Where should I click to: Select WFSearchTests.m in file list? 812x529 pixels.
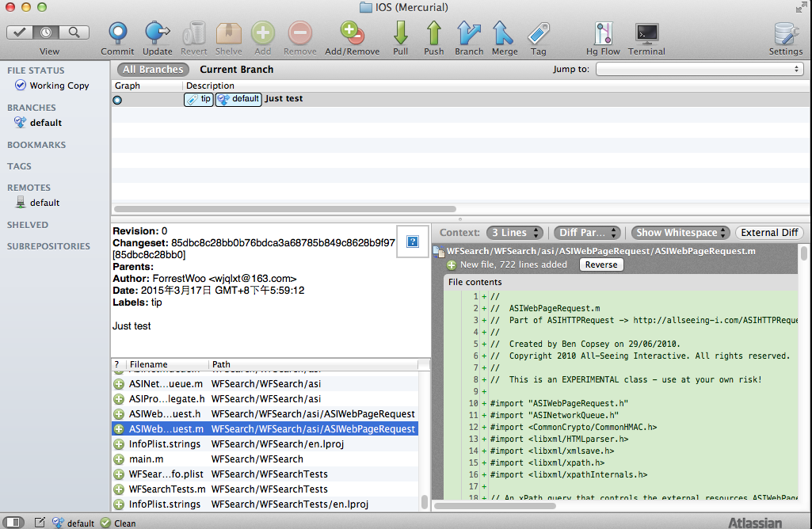(265, 489)
